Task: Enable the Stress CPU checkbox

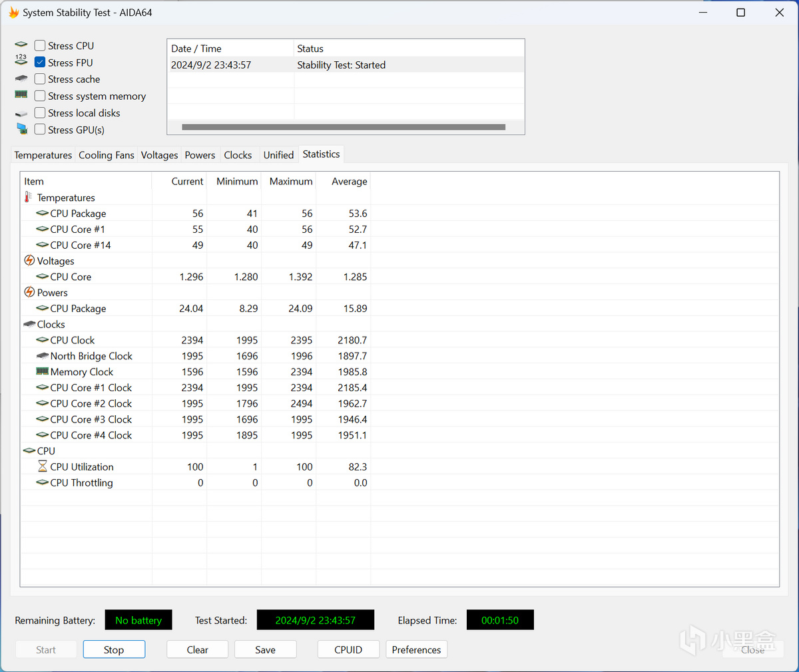Action: [x=40, y=45]
